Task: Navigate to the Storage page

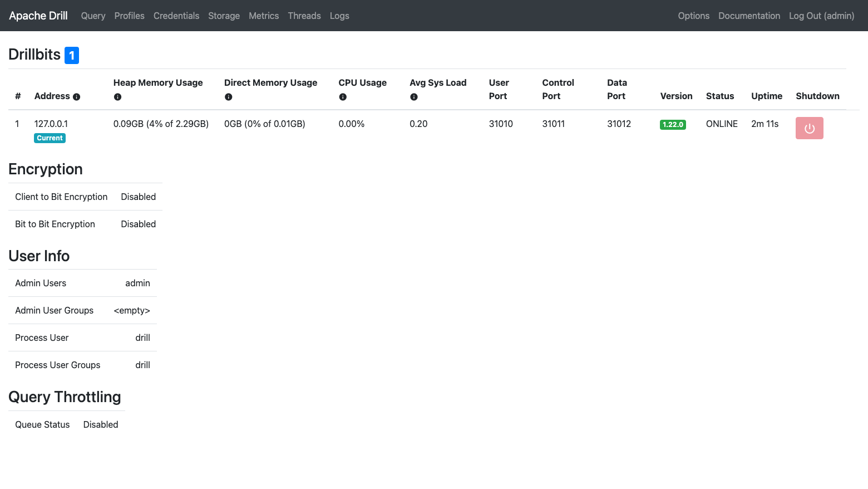Action: (x=224, y=16)
